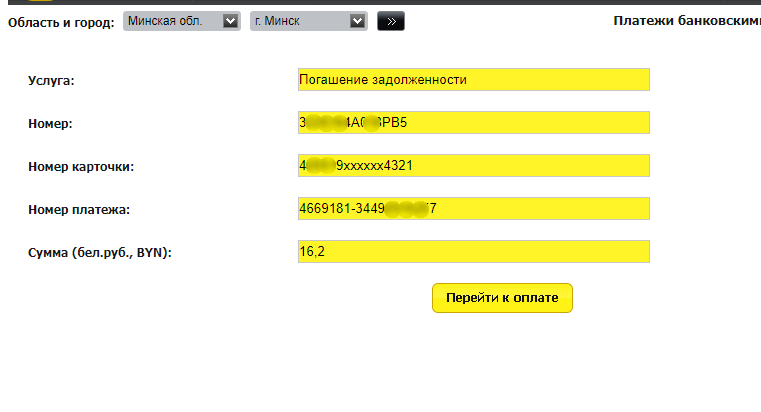Click the Номер платежа: label
Image resolution: width=761 pixels, height=412 pixels.
tap(79, 210)
